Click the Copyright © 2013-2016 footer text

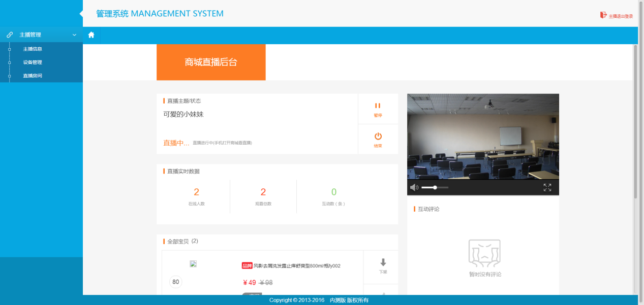click(x=297, y=300)
